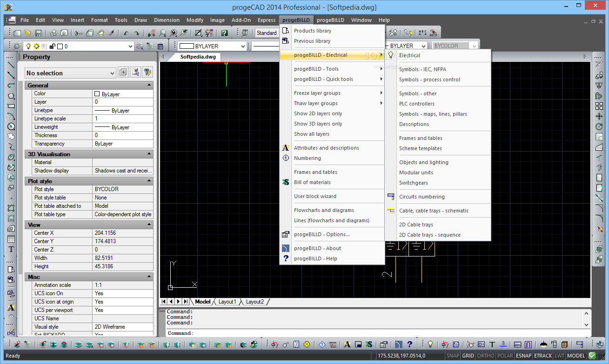
Task: Open the BYLAYER color dropdown
Action: coord(212,46)
